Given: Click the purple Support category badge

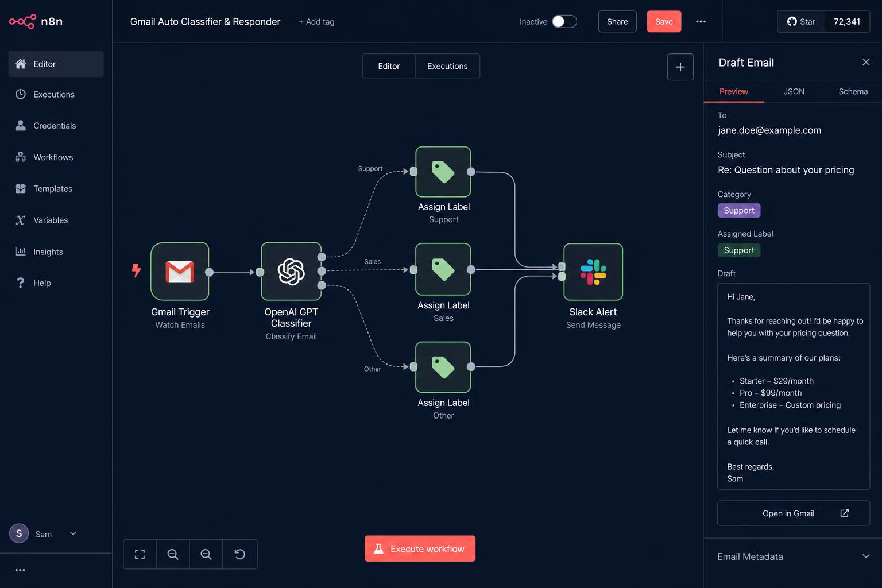Looking at the screenshot, I should click(739, 211).
